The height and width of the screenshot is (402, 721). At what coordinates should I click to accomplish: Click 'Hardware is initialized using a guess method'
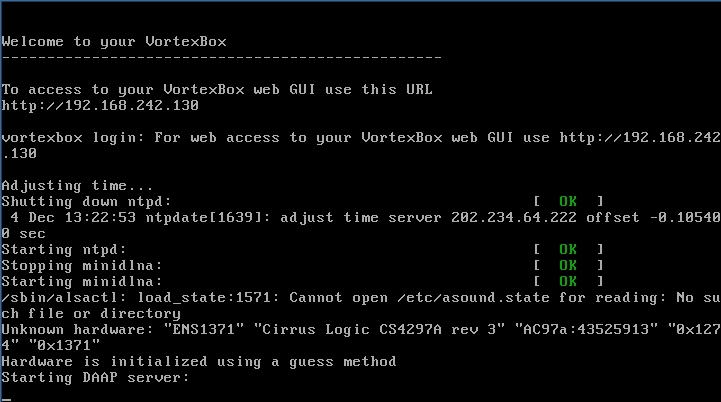[199, 362]
